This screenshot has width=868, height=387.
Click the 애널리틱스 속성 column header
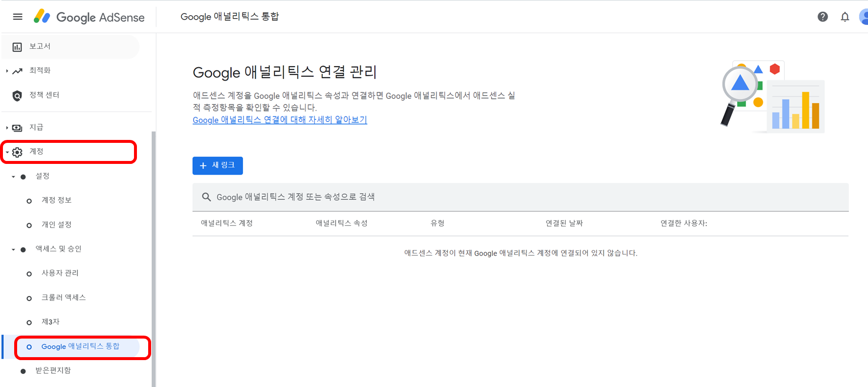coord(342,223)
